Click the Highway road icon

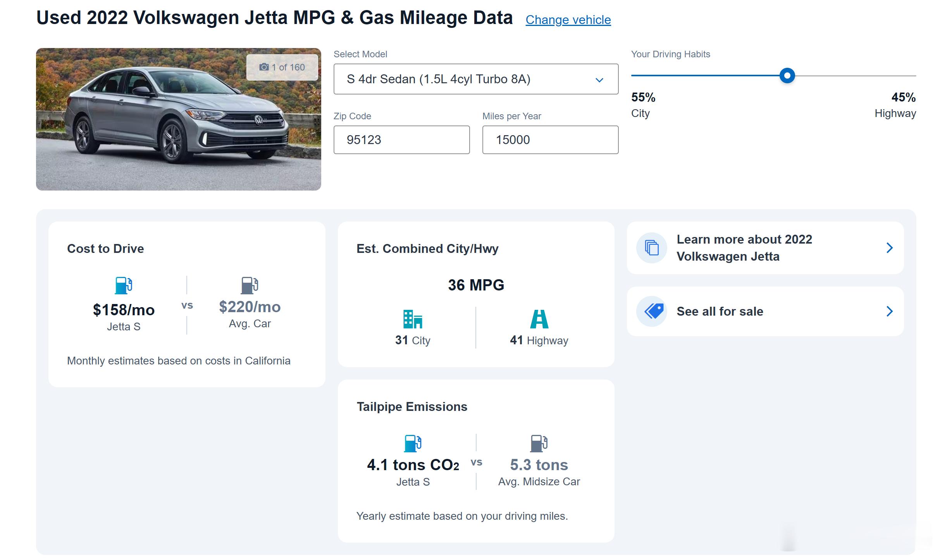click(539, 319)
